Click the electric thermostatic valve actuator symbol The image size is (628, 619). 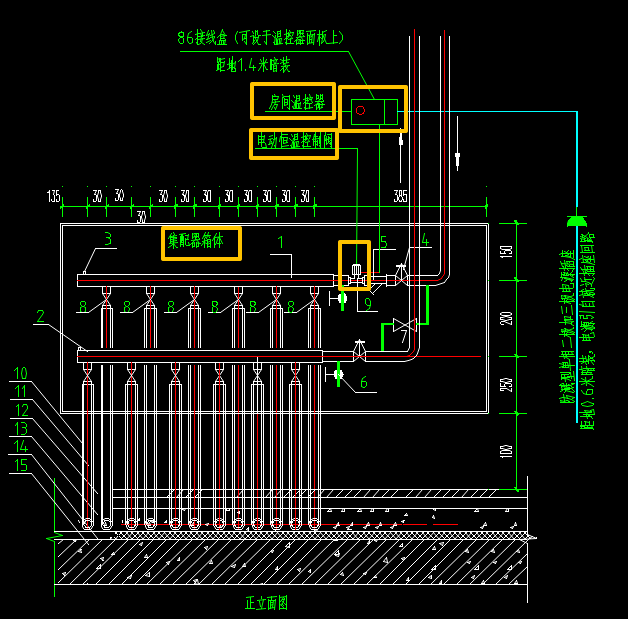coord(356,270)
